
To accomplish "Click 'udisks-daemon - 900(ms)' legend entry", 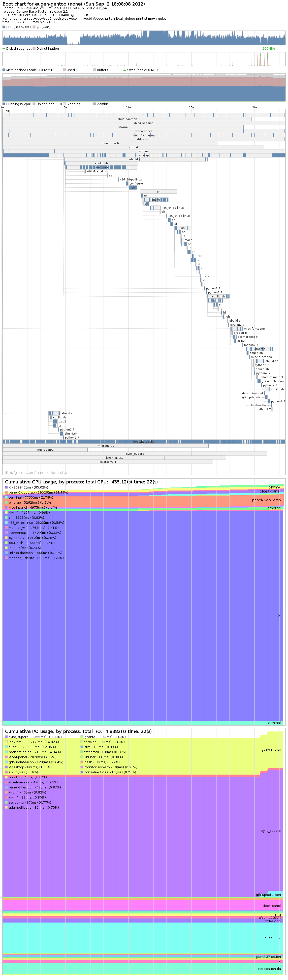I will 33,553.
